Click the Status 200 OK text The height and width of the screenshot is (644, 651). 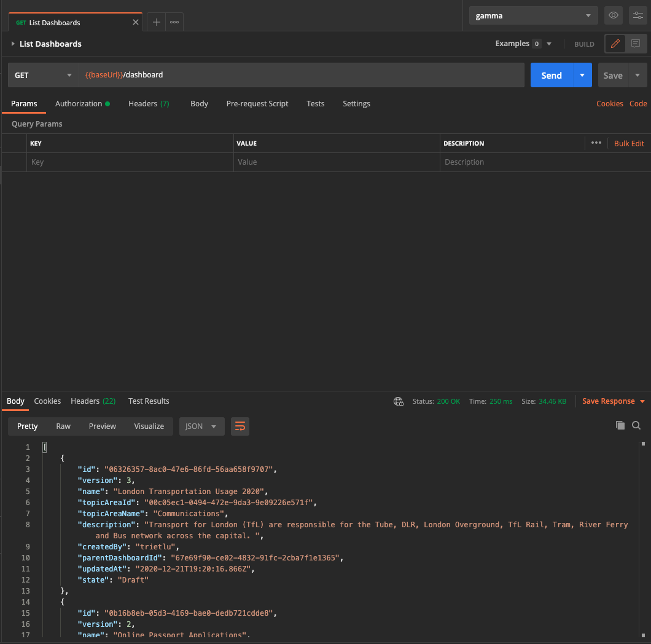(436, 401)
